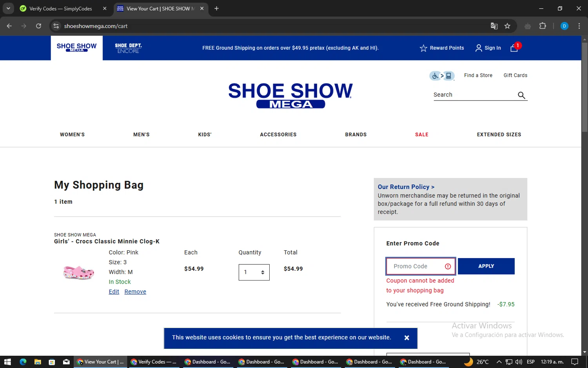The width and height of the screenshot is (588, 368).
Task: Open File Explorer from taskbar
Action: click(x=38, y=362)
